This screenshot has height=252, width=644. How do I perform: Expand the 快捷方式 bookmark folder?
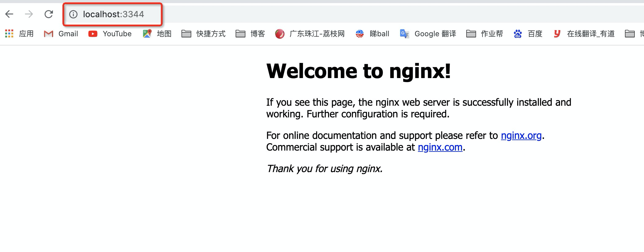203,34
